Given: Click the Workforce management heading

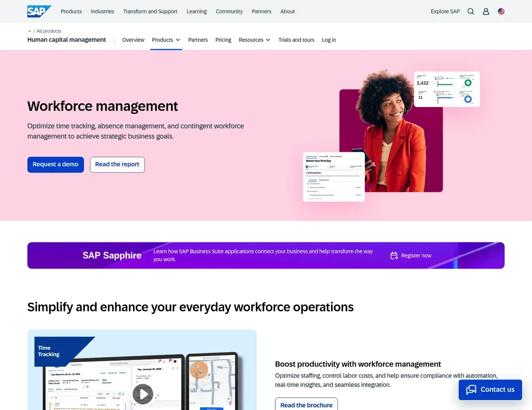Looking at the screenshot, I should point(102,106).
